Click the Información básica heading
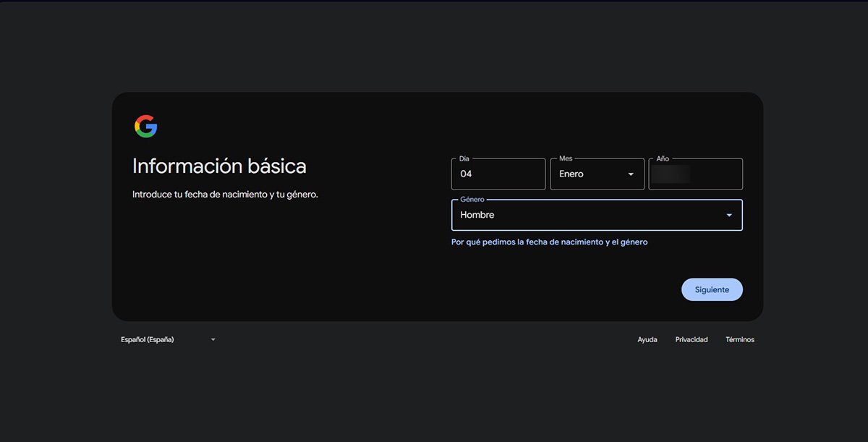 pyautogui.click(x=218, y=166)
